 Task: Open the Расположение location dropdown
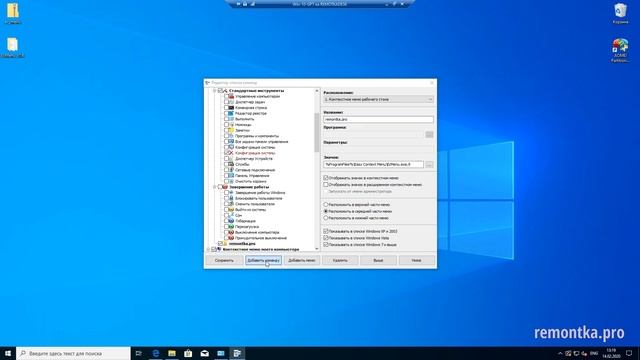tap(378, 100)
